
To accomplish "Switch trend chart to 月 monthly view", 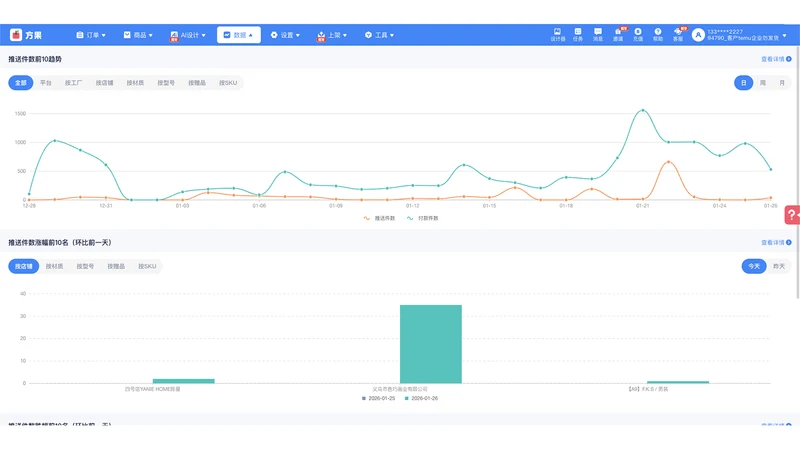I will tap(782, 83).
